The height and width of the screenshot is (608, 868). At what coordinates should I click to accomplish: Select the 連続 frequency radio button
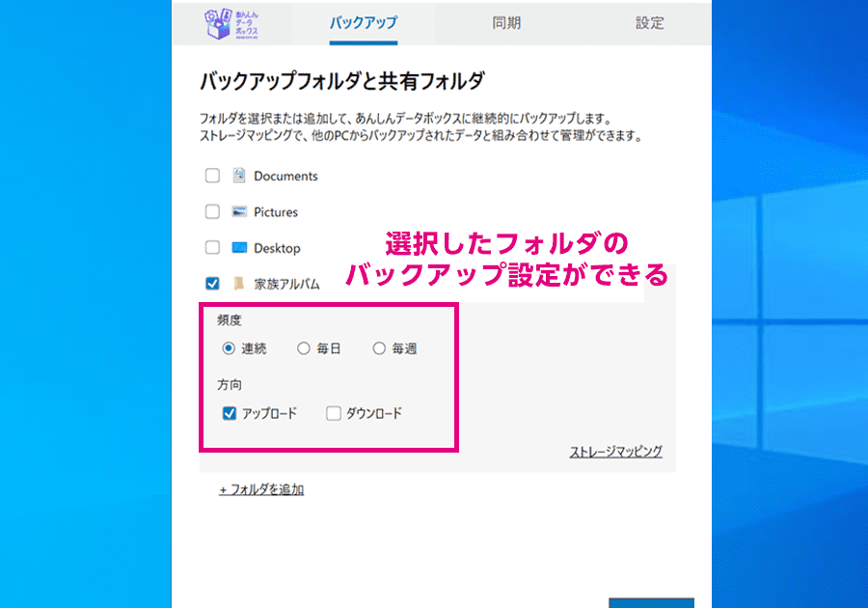[230, 348]
